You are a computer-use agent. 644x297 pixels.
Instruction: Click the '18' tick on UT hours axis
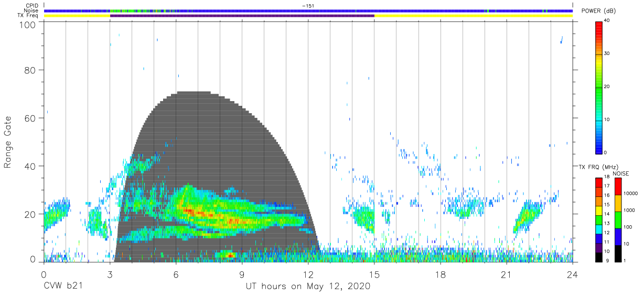[x=441, y=274]
